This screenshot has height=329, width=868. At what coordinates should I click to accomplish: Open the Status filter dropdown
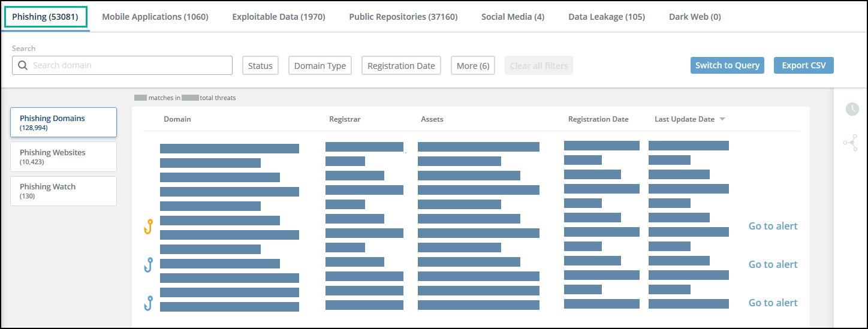tap(260, 66)
